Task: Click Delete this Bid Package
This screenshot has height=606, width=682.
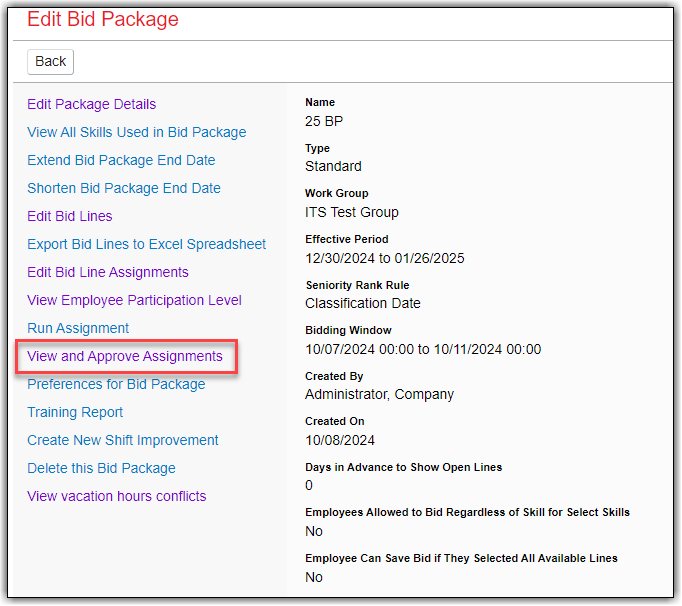Action: 101,468
